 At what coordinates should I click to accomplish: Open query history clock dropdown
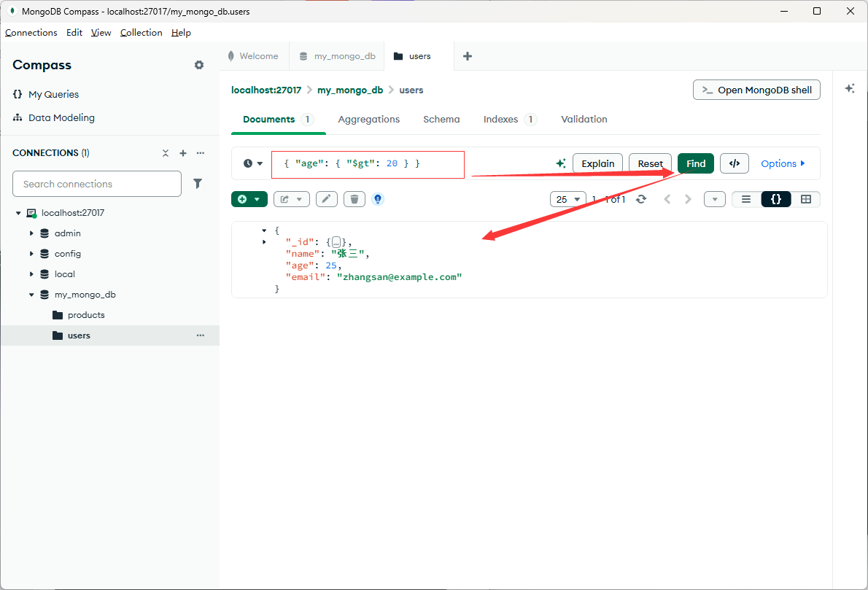point(253,163)
